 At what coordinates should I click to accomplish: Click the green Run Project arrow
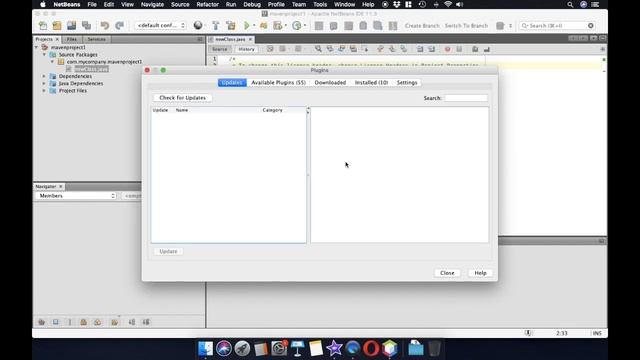pyautogui.click(x=247, y=26)
